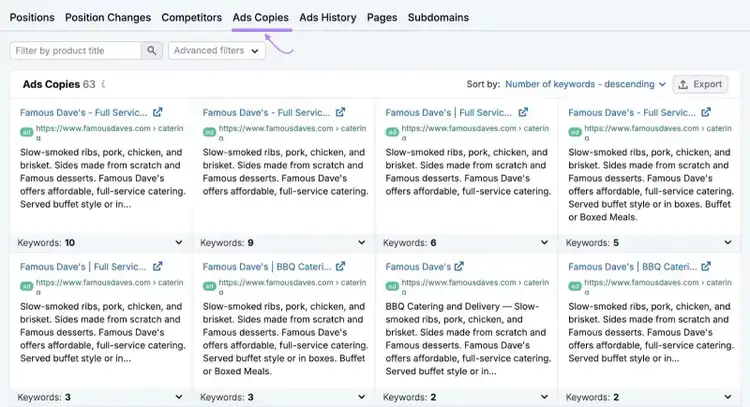This screenshot has width=750, height=407.
Task: Open the Competitors tab
Action: tap(192, 17)
